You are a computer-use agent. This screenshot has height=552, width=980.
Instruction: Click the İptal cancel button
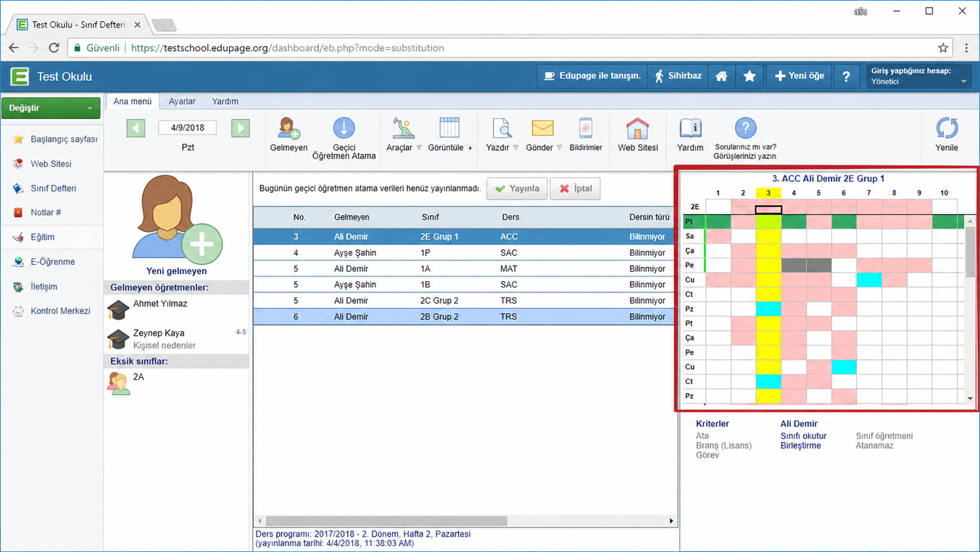point(575,189)
